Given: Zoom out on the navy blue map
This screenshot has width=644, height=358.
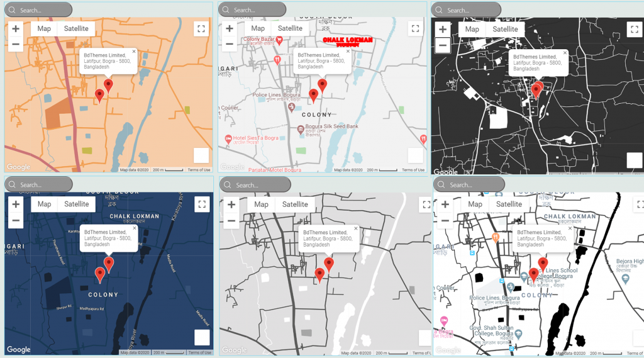Looking at the screenshot, I should 16,220.
